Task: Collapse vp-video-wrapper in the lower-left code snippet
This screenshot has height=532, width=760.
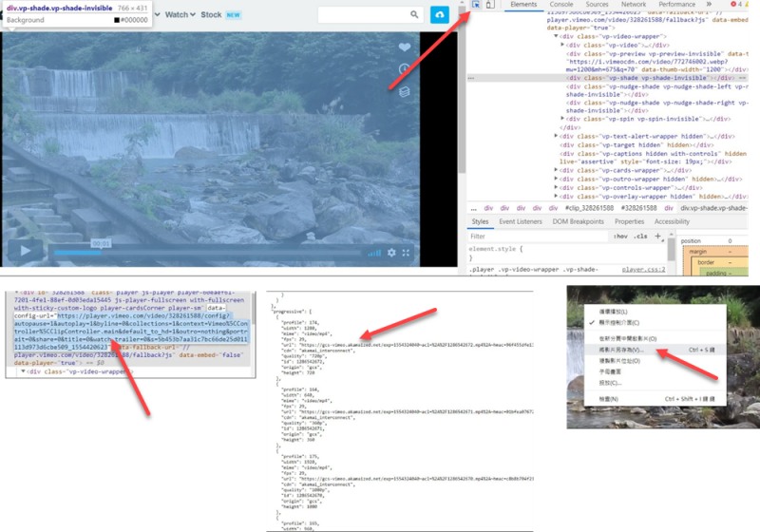Action: (x=23, y=371)
